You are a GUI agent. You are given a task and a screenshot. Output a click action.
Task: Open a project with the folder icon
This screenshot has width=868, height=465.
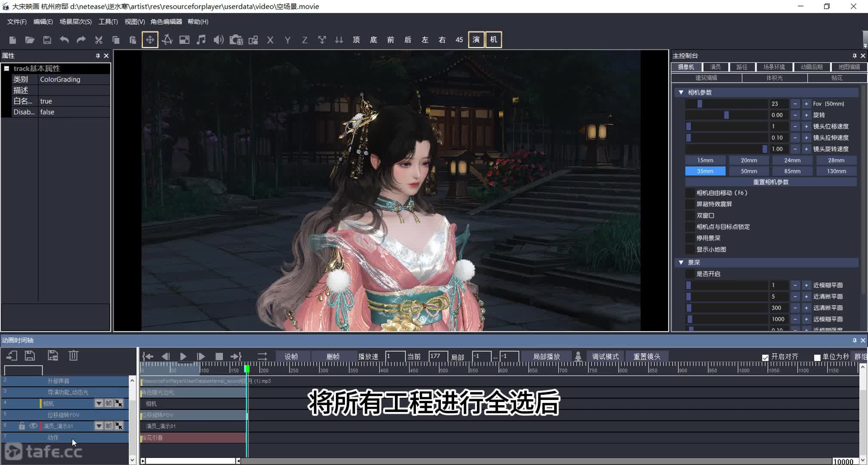coord(30,40)
